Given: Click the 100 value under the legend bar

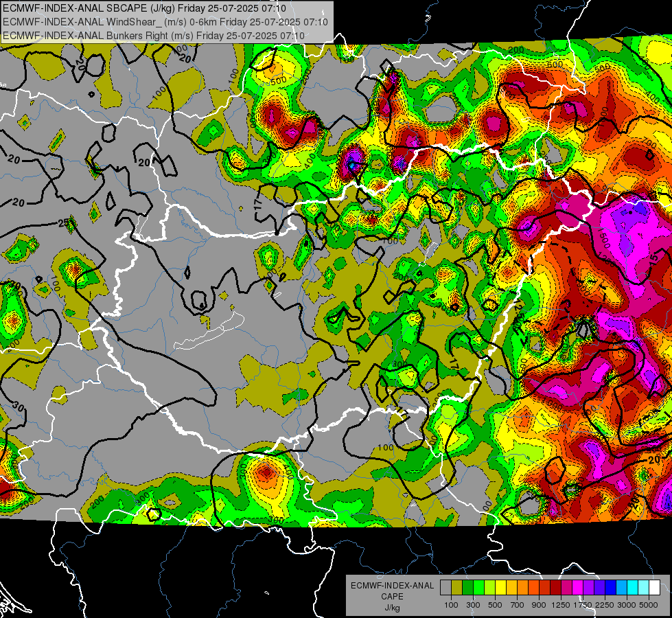Looking at the screenshot, I should tap(451, 605).
